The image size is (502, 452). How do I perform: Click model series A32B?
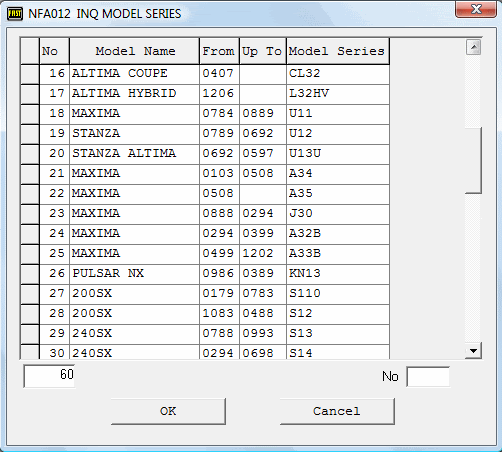338,234
